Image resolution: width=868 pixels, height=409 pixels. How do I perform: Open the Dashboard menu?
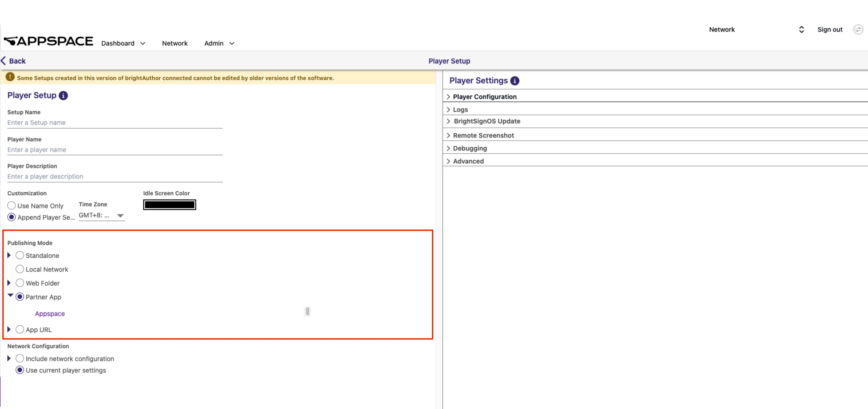(x=123, y=44)
